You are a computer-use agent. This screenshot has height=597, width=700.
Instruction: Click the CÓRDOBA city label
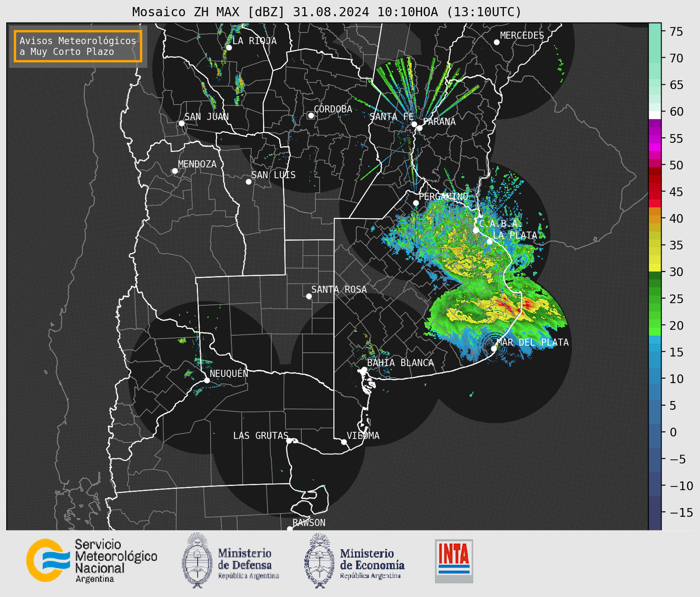(x=333, y=109)
